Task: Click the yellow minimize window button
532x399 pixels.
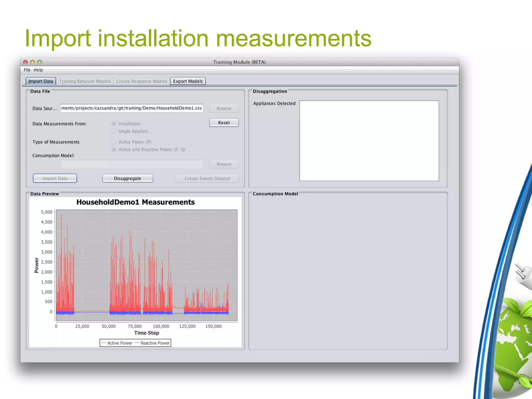Action: (32, 62)
